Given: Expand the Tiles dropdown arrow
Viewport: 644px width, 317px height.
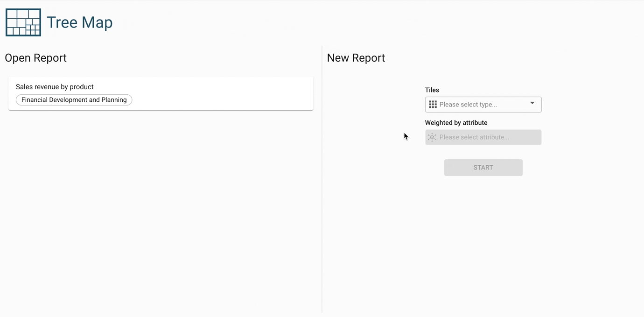Looking at the screenshot, I should coord(532,104).
